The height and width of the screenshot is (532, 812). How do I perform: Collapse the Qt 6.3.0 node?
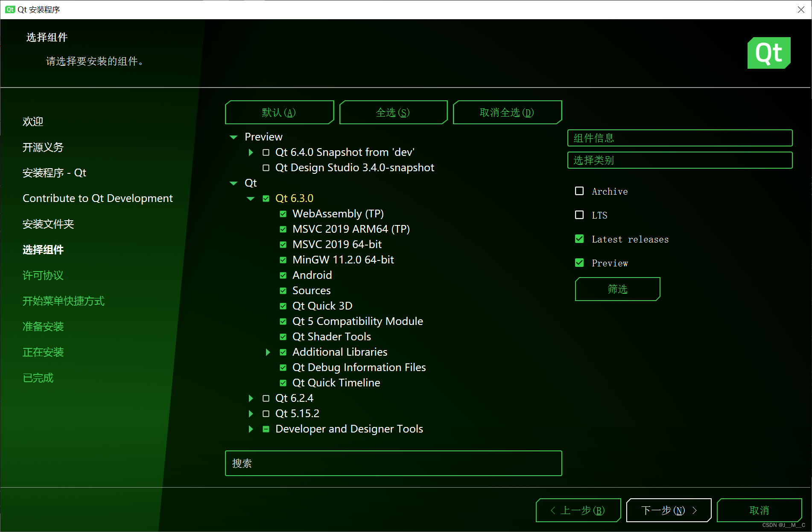(x=251, y=199)
